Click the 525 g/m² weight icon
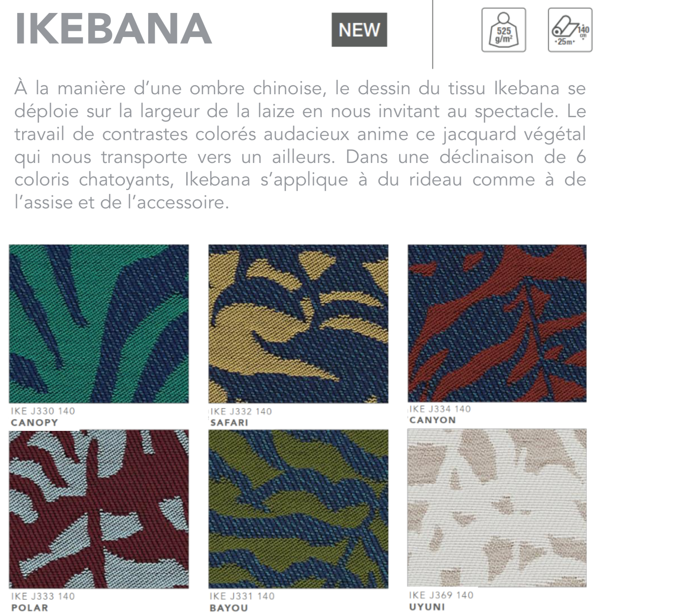This screenshot has height=616, width=684. (x=503, y=30)
